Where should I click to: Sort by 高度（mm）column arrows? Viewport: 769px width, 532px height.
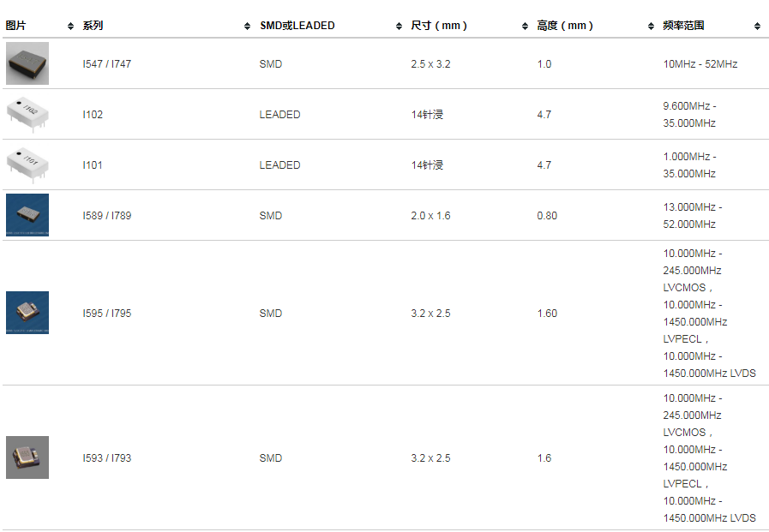click(652, 27)
